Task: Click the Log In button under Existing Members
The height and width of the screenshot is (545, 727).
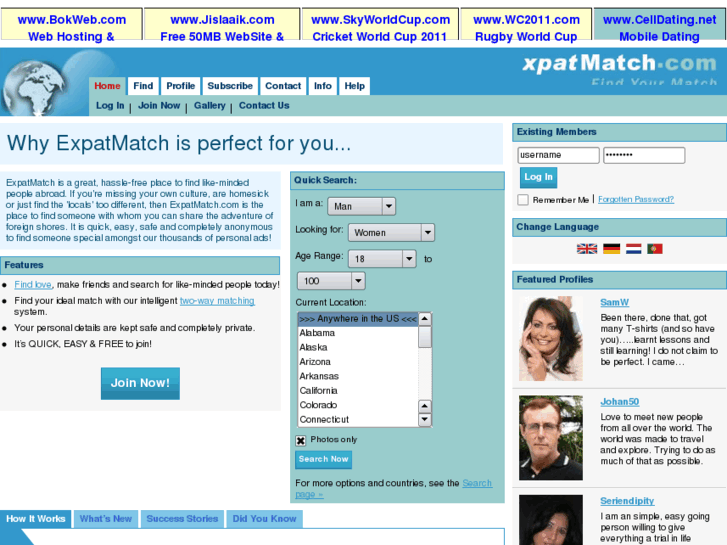Action: tap(538, 177)
